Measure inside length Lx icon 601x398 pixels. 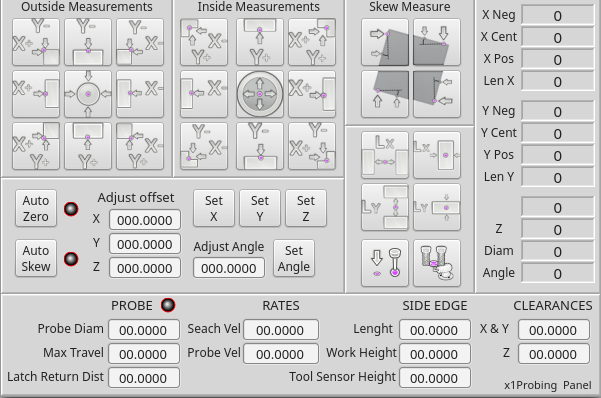[385, 155]
